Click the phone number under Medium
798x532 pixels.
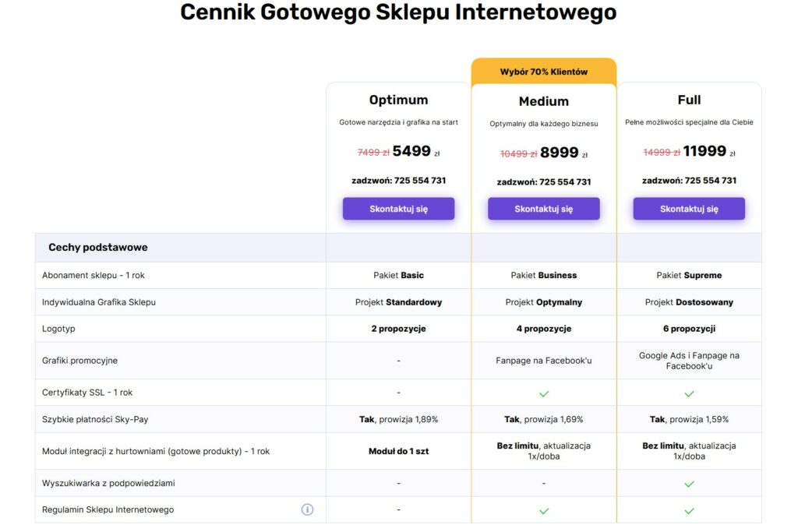(x=543, y=181)
